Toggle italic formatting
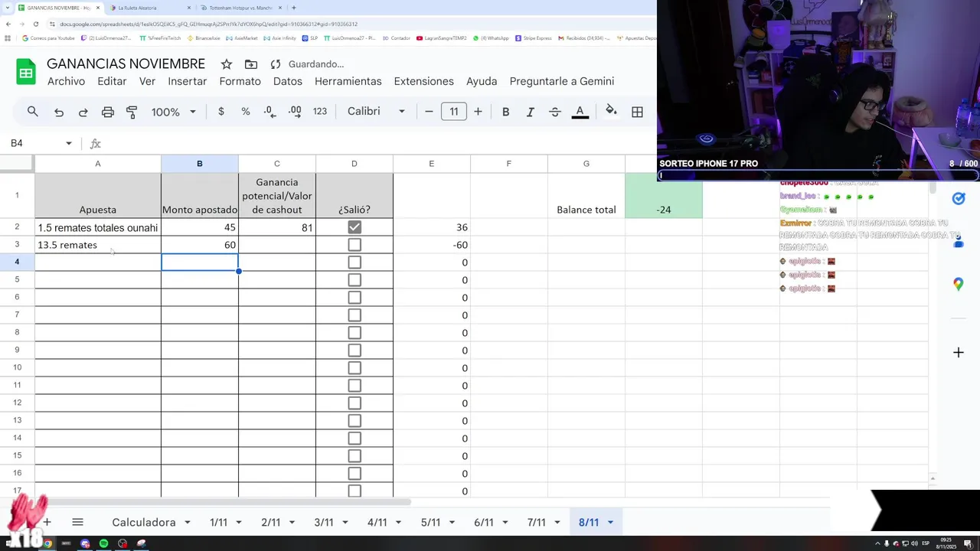 click(x=530, y=112)
